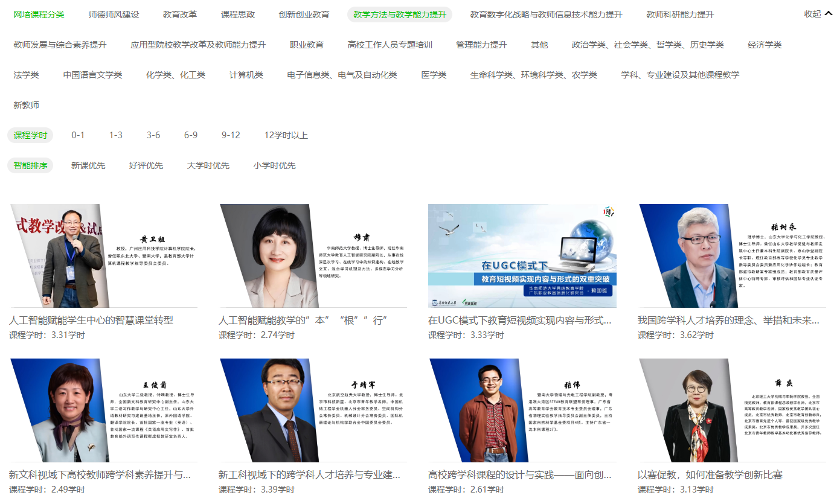The height and width of the screenshot is (504, 834).
Task: Choose the 计算机类 category
Action: 246,75
